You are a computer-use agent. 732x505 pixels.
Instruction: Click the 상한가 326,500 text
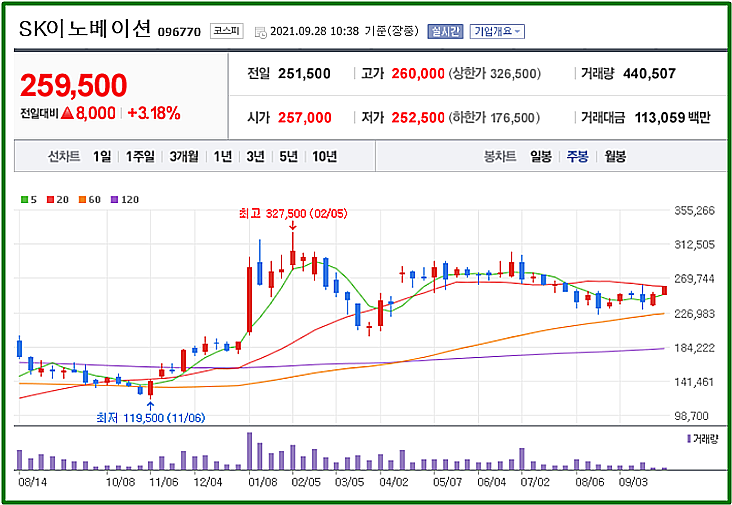(494, 74)
